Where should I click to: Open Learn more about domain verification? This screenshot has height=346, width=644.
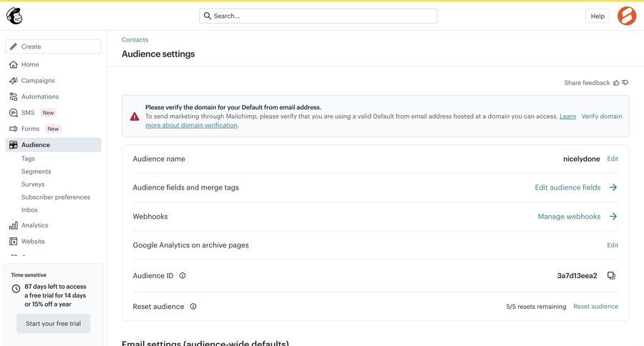point(191,125)
